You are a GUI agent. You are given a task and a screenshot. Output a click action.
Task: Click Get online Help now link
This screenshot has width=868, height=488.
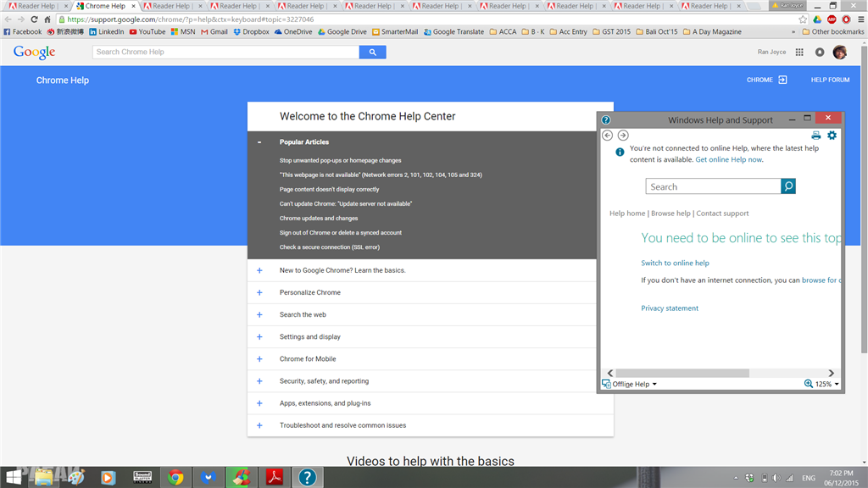coord(728,159)
